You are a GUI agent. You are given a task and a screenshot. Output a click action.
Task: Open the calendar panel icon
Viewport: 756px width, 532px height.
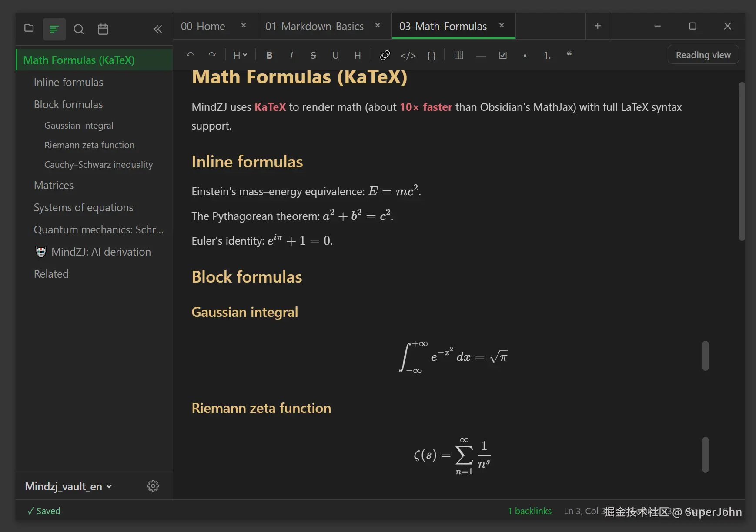103,29
